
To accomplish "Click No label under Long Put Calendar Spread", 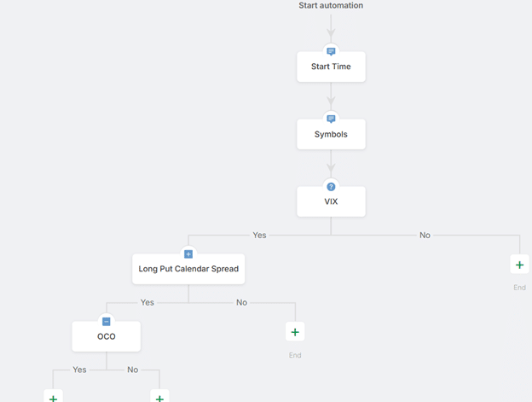I will coord(241,302).
